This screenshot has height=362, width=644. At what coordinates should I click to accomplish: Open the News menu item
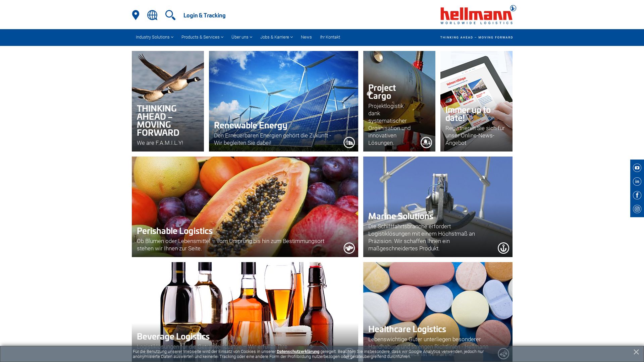(x=306, y=37)
